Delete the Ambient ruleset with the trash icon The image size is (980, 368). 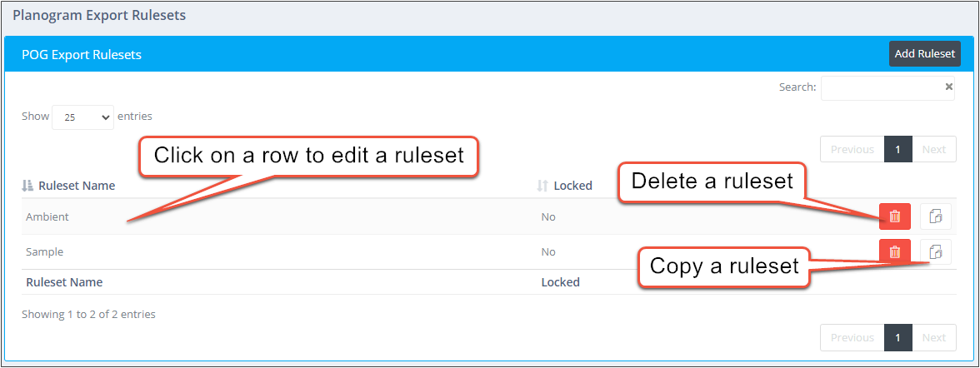point(894,216)
